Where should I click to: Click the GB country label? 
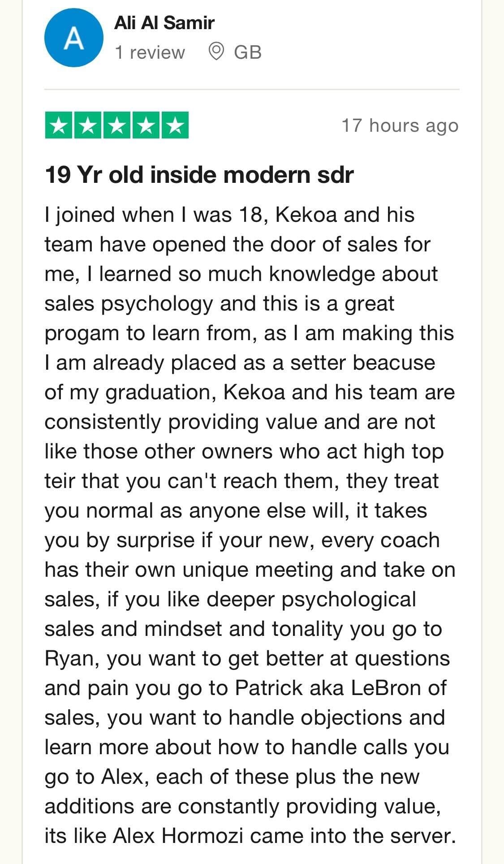point(248,52)
